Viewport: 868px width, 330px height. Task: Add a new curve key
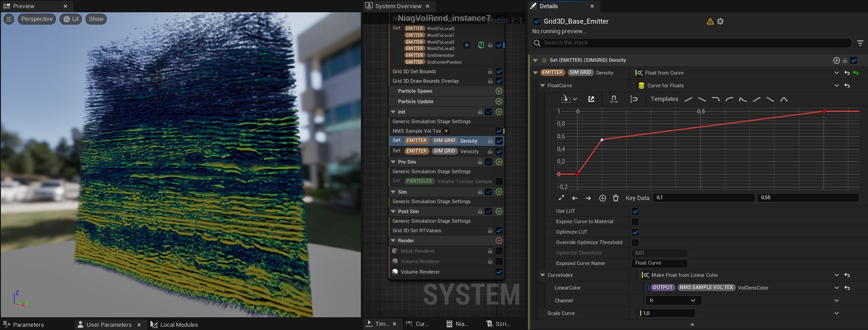[x=603, y=198]
